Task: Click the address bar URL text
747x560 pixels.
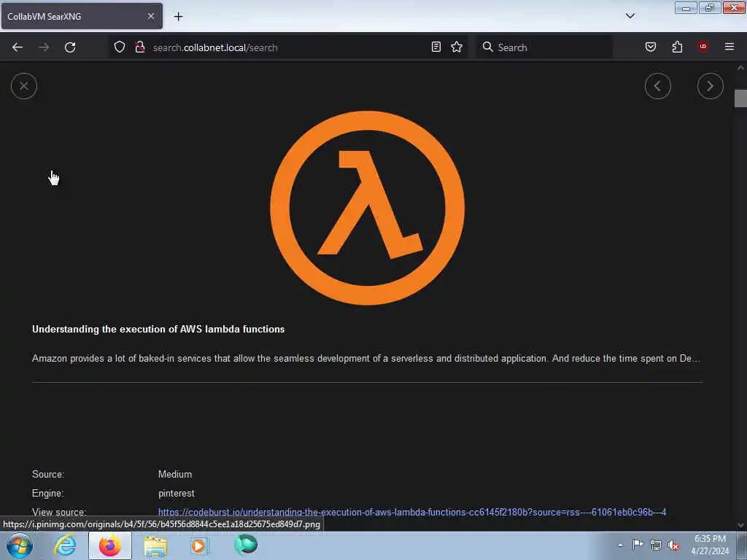Action: point(215,47)
